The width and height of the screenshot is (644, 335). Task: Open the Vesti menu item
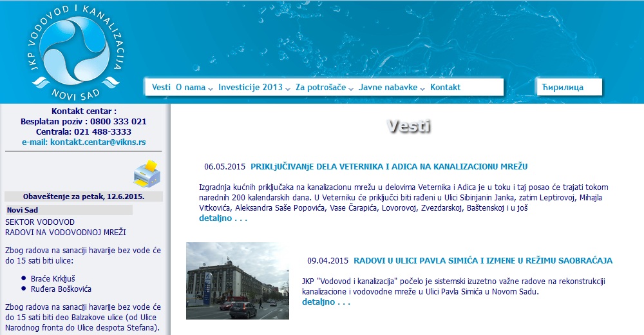click(x=161, y=88)
